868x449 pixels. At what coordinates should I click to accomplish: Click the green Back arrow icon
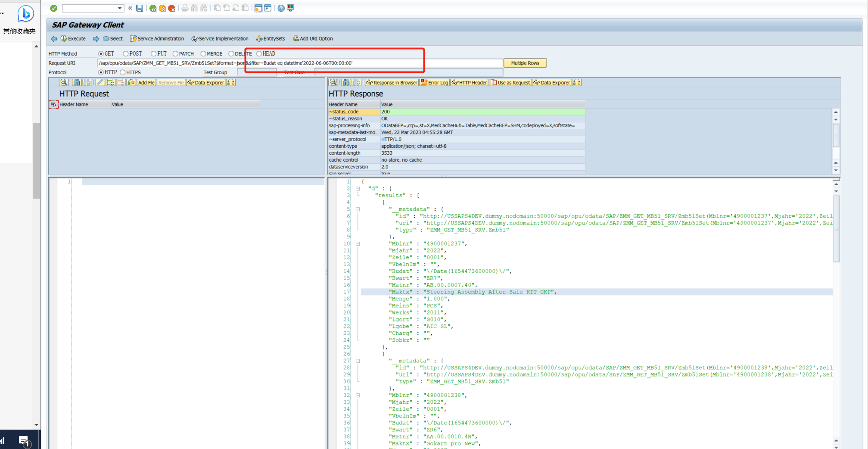pyautogui.click(x=153, y=8)
